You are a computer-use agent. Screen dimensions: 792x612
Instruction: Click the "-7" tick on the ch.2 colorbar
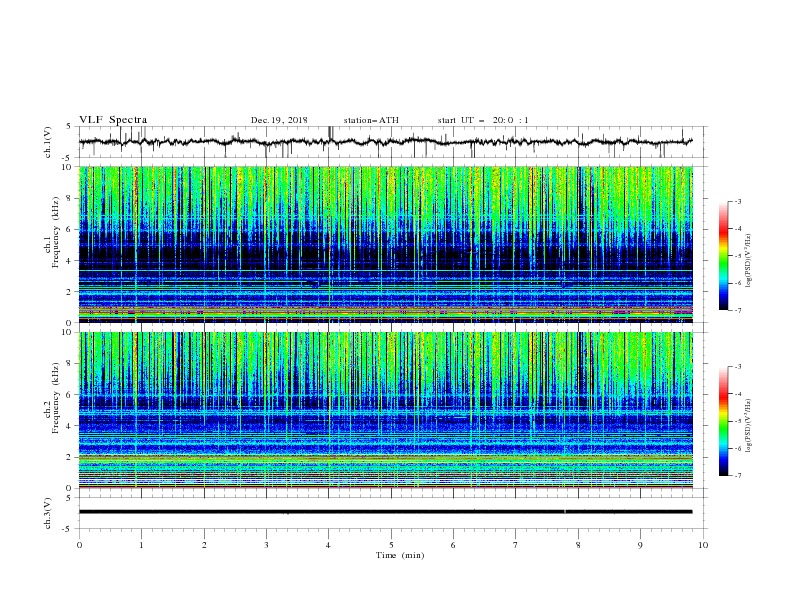(737, 476)
